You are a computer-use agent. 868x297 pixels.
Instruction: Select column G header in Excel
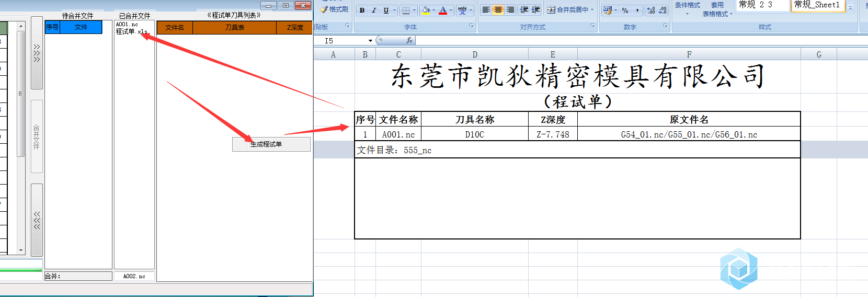coord(819,54)
